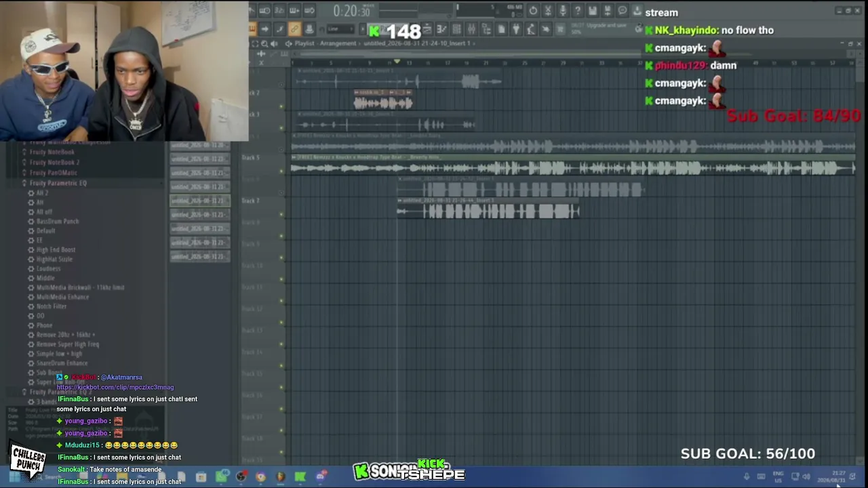Image resolution: width=868 pixels, height=488 pixels.
Task: Mute Track 12 using its green dot
Action: point(281,323)
